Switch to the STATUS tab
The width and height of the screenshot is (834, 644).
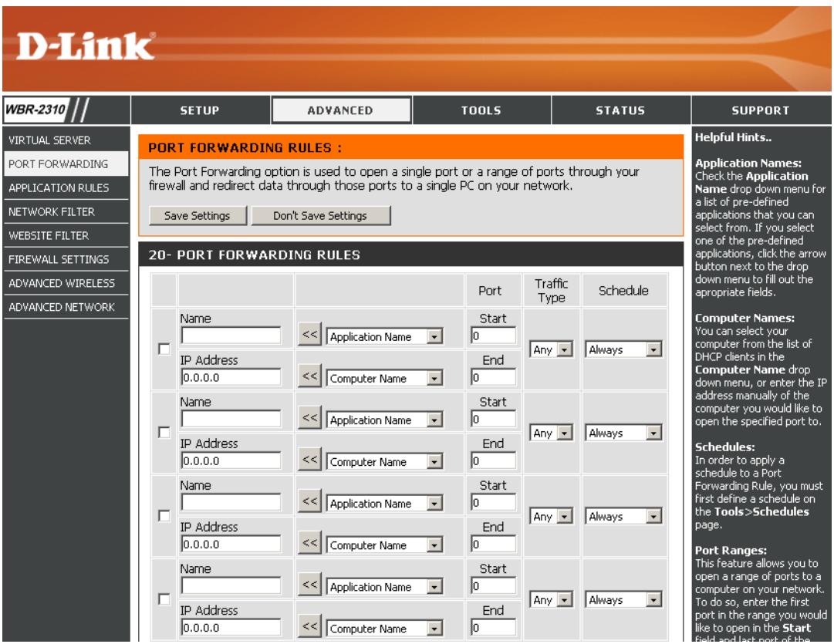tap(621, 110)
